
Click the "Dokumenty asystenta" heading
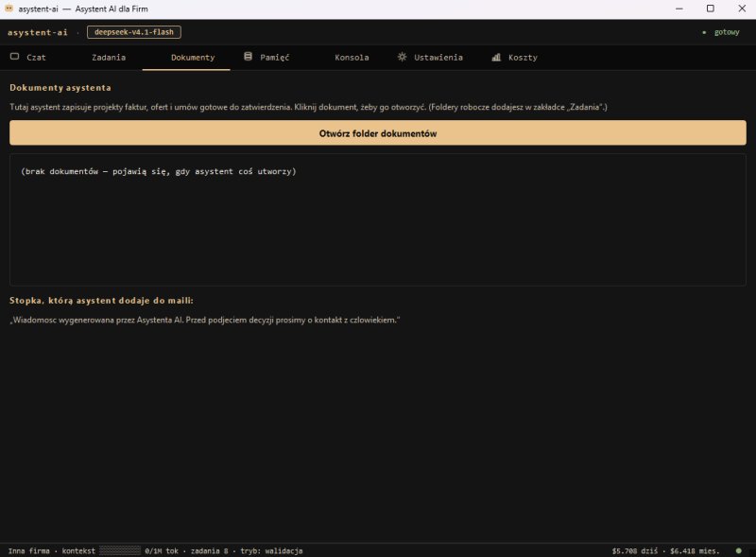pyautogui.click(x=60, y=88)
